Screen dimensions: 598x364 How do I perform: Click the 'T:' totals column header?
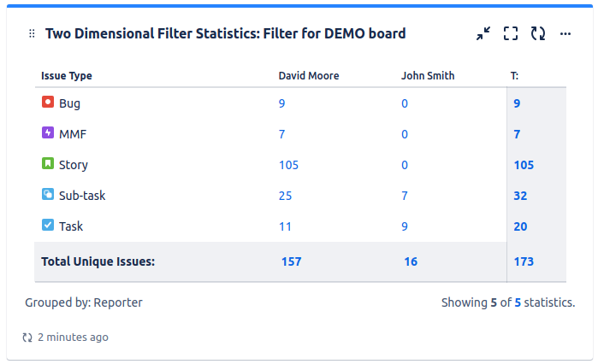pyautogui.click(x=514, y=76)
